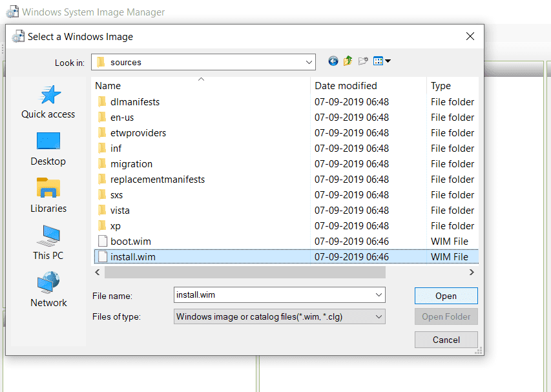Open the View menu icon dropdown

(382, 61)
